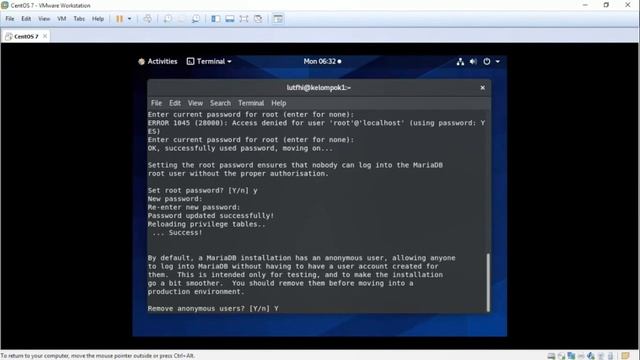This screenshot has height=360, width=640.
Task: Click the 'Set root password? [Y/n] y' line
Action: (202, 191)
